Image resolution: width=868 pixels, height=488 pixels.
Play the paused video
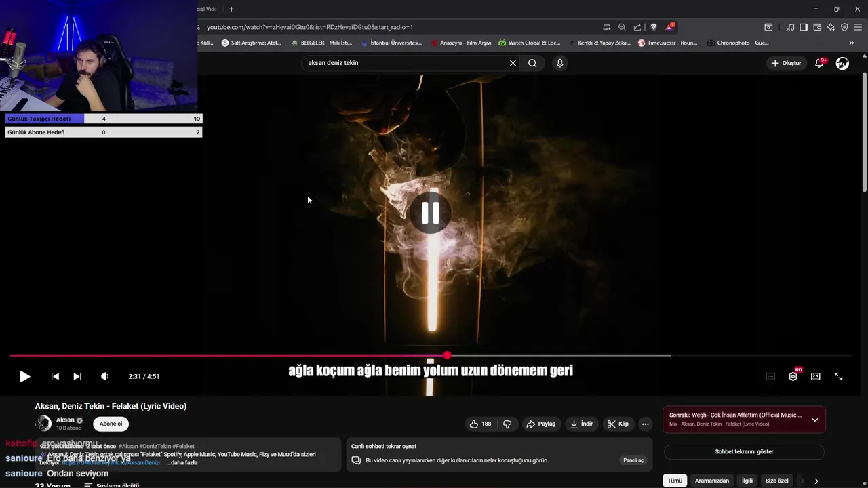(24, 376)
